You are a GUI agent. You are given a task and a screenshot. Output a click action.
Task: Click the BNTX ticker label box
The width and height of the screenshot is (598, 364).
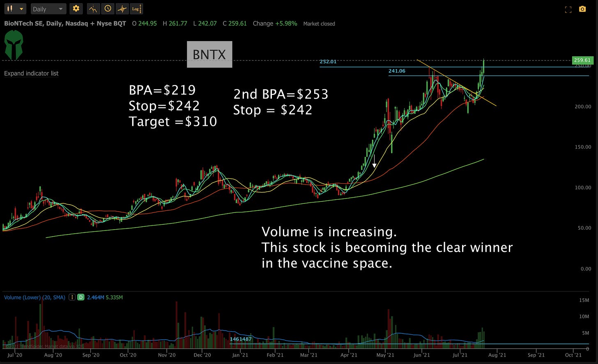pyautogui.click(x=209, y=54)
